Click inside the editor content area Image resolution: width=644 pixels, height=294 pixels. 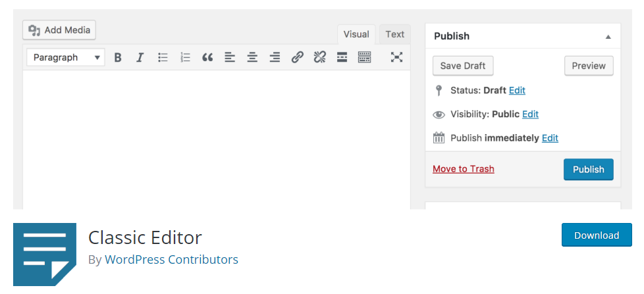click(216, 138)
